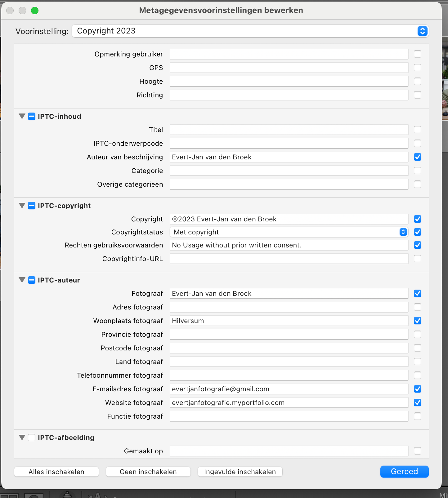The height and width of the screenshot is (498, 448).
Task: Open the Copyrightstatus dropdown
Action: click(x=289, y=232)
